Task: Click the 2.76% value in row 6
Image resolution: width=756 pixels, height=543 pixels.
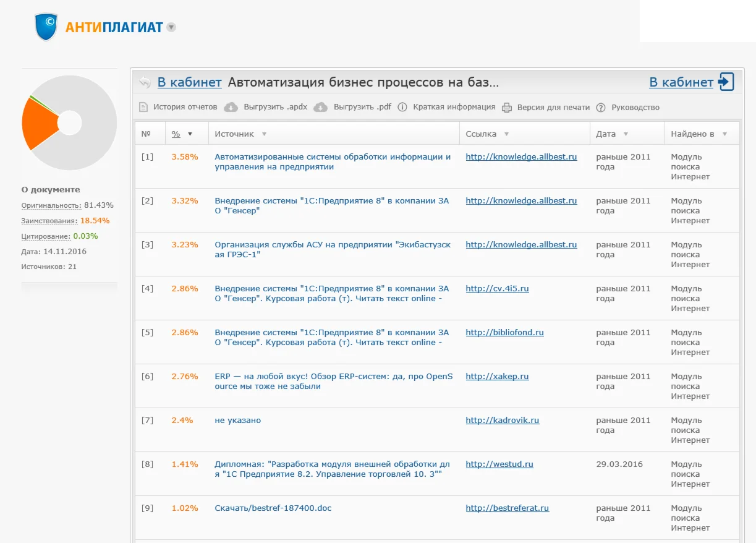Action: coord(185,376)
